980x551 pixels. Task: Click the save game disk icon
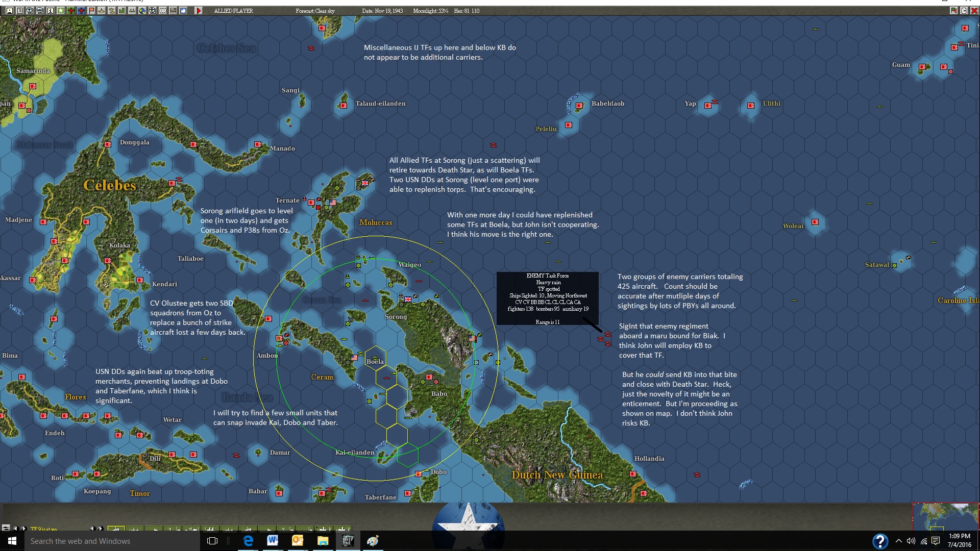tap(9, 11)
